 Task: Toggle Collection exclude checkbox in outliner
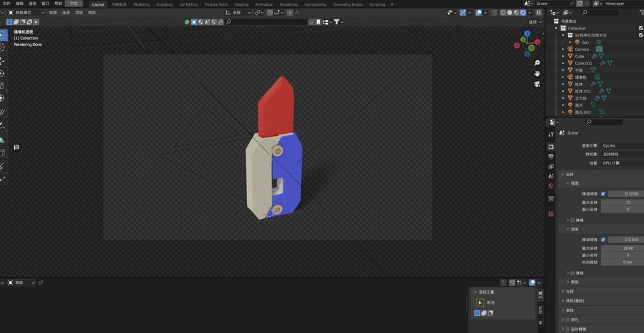640,28
